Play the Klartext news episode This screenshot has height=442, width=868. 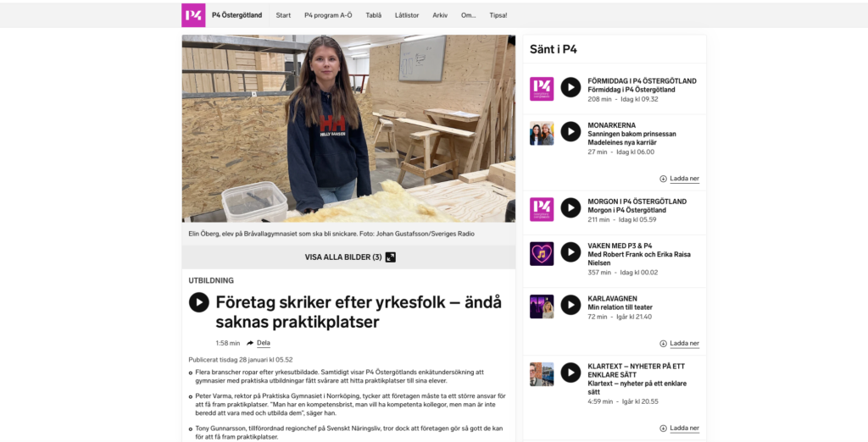click(570, 373)
